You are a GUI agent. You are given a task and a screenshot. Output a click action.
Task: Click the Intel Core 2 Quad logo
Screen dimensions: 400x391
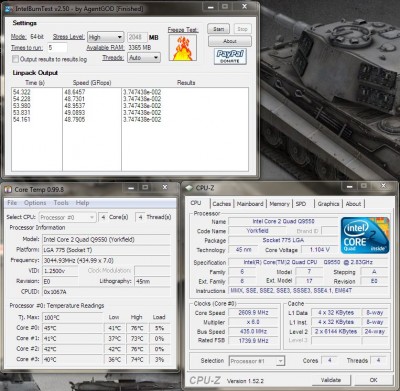pyautogui.click(x=365, y=235)
